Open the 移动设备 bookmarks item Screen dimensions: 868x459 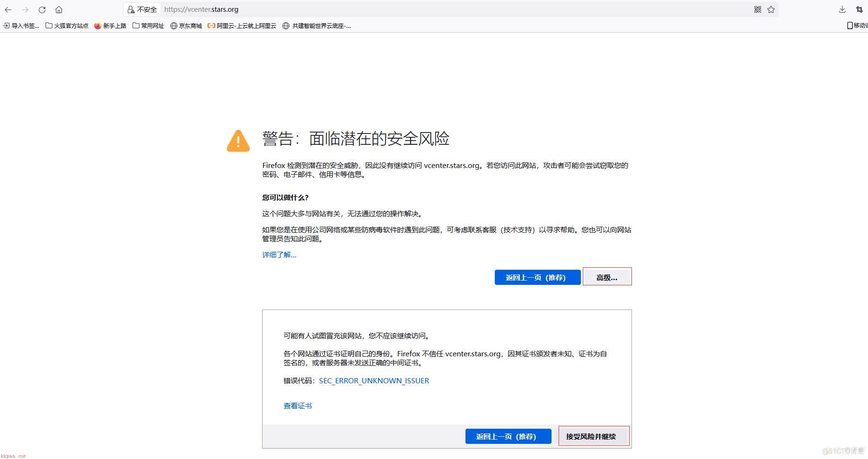tap(857, 26)
